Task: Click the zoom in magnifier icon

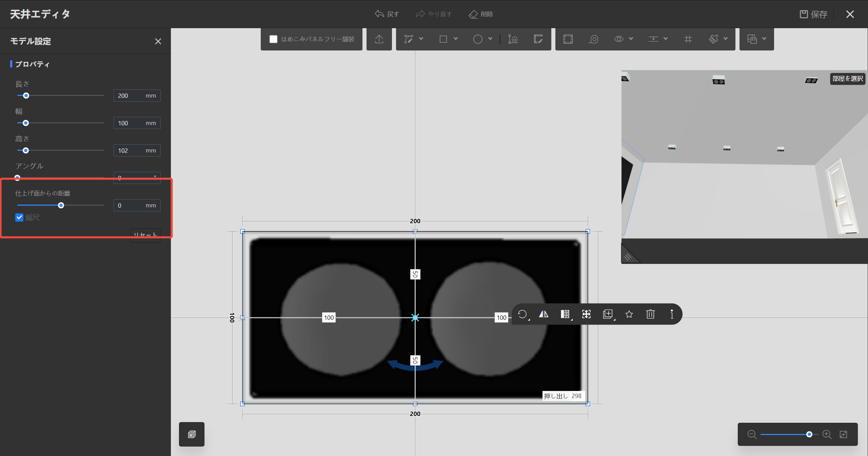Action: [827, 434]
